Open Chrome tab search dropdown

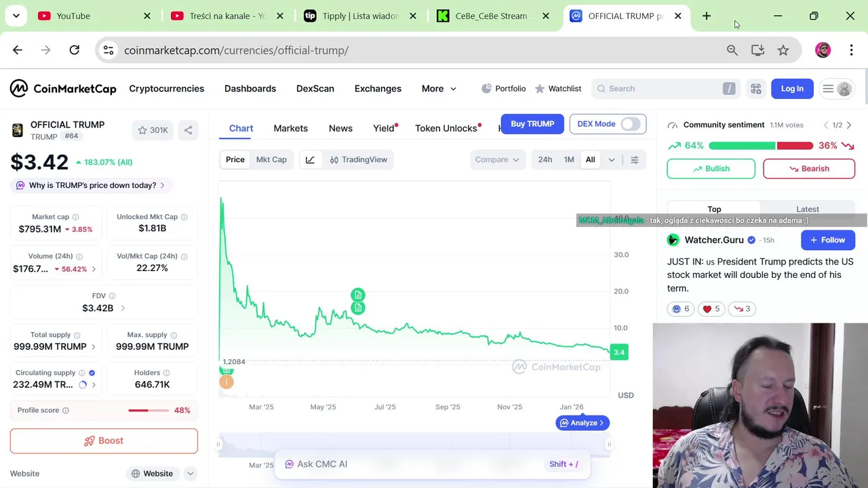tap(16, 16)
